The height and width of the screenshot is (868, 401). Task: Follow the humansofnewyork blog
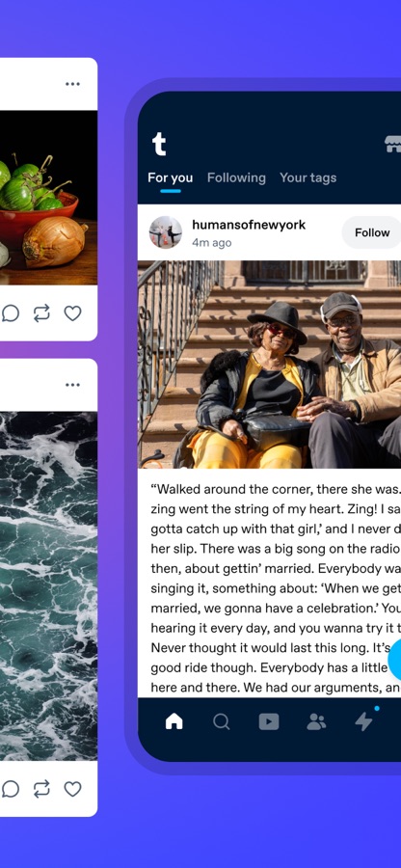pos(372,232)
